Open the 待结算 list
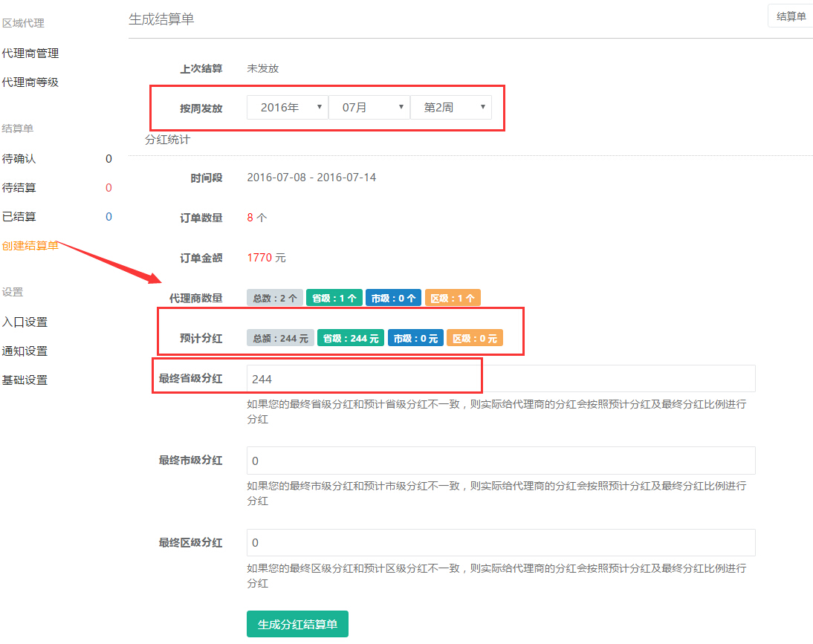Viewport: 813px width, 644px height. tap(19, 188)
